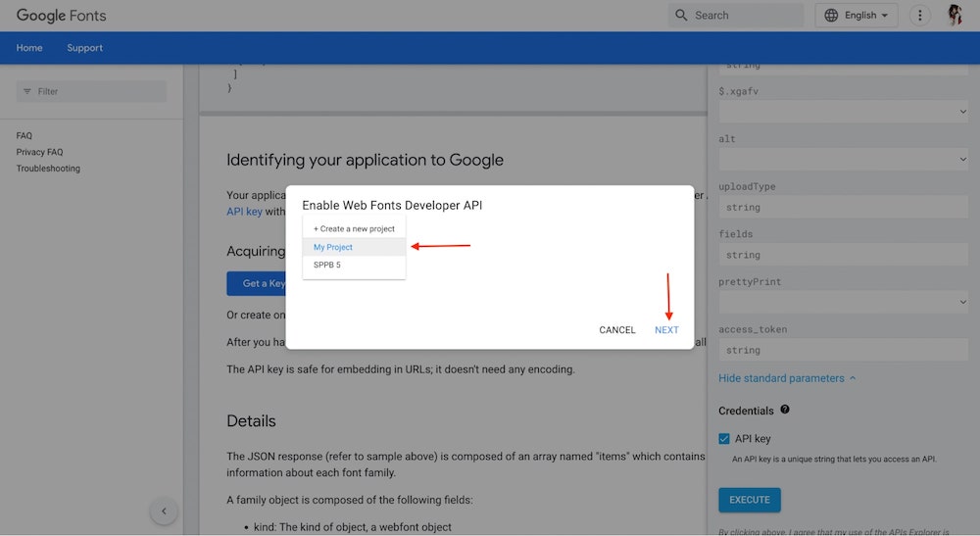The height and width of the screenshot is (536, 980).
Task: Collapse sidebar with the left chevron button
Action: pyautogui.click(x=164, y=511)
